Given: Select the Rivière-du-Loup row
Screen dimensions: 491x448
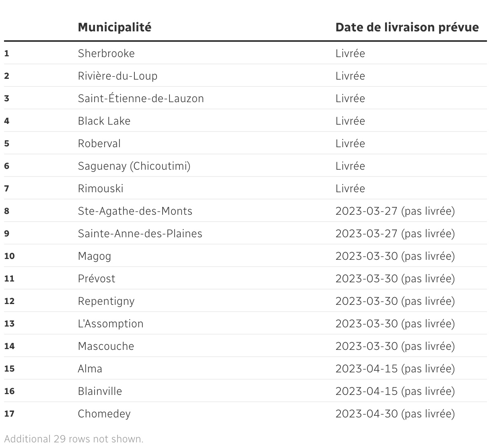Looking at the screenshot, I should point(118,76).
